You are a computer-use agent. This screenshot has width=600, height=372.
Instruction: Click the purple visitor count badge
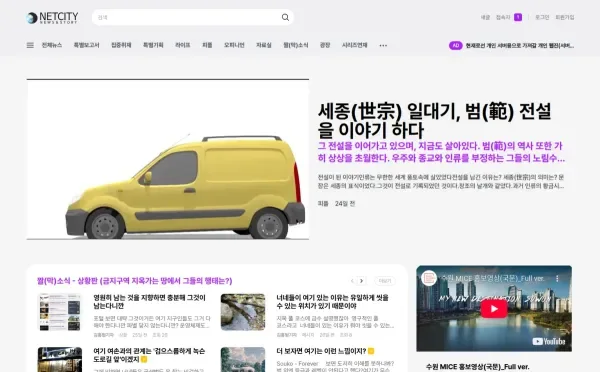point(518,17)
